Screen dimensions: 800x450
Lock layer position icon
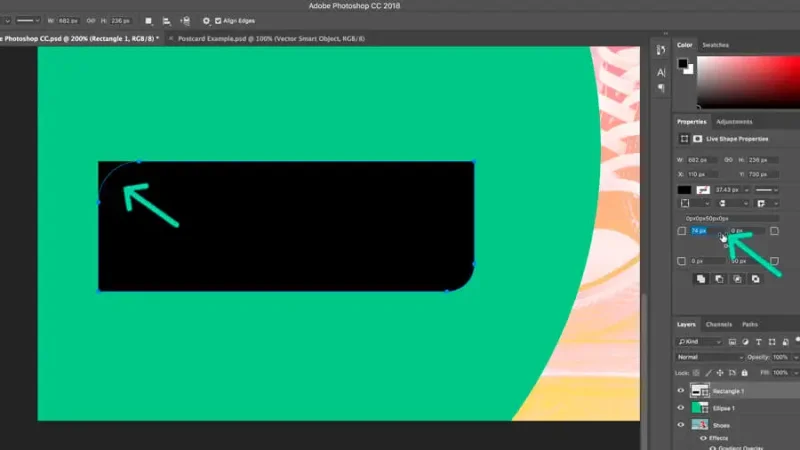(720, 373)
